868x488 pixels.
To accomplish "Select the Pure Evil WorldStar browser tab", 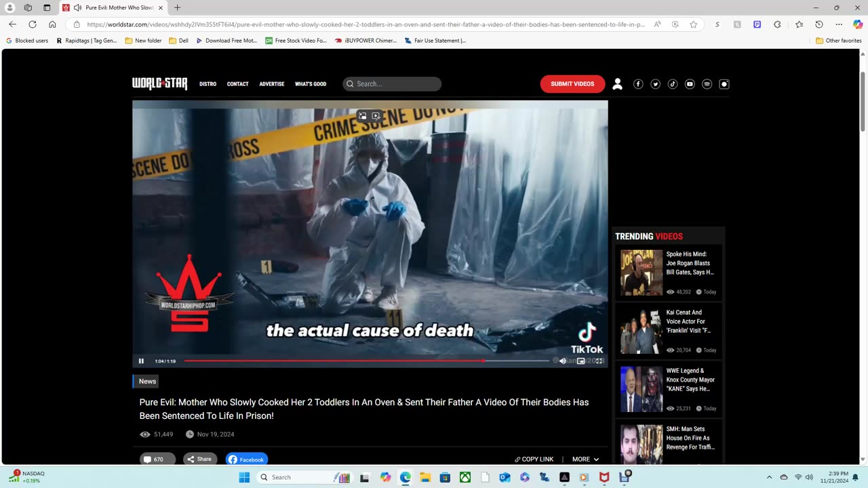I will pos(113,7).
